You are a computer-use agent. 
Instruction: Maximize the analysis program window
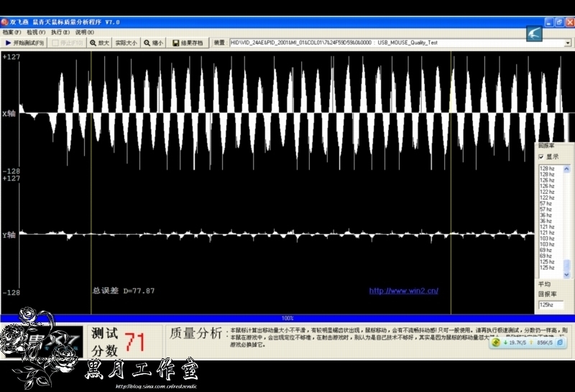pyautogui.click(x=559, y=22)
